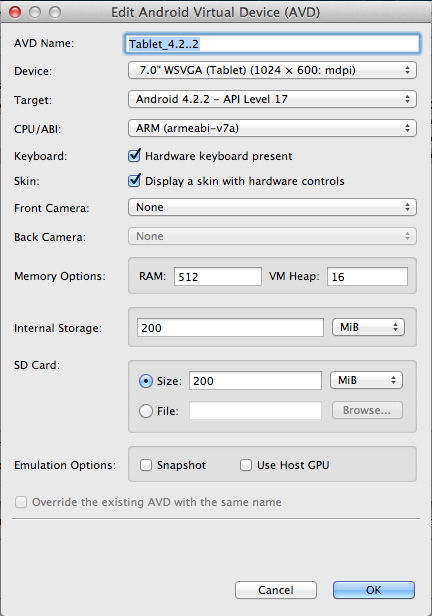
Task: Uncheck Hardware keyboard present checkbox
Action: pyautogui.click(x=134, y=156)
